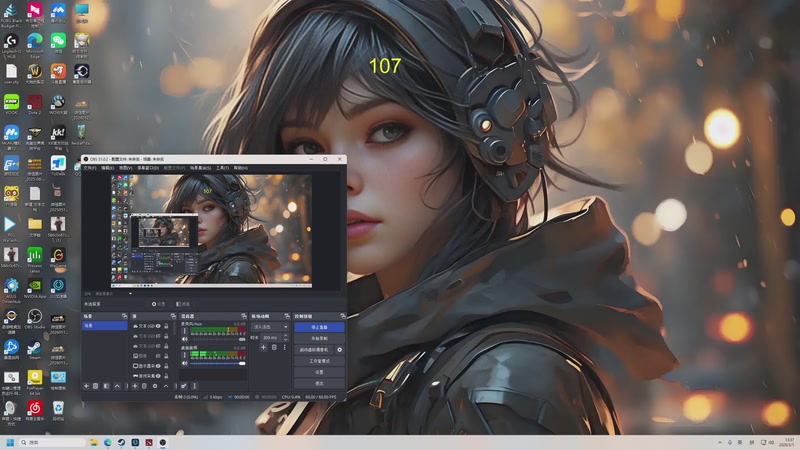Toggle lock on game capture (游戏采集) source
Image resolution: width=800 pixels, height=450 pixels.
tap(166, 376)
